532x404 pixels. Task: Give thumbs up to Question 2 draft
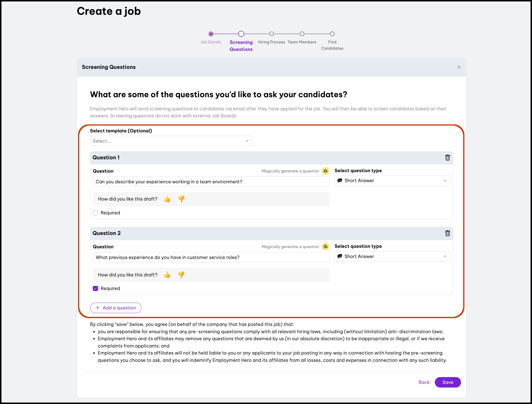(167, 275)
